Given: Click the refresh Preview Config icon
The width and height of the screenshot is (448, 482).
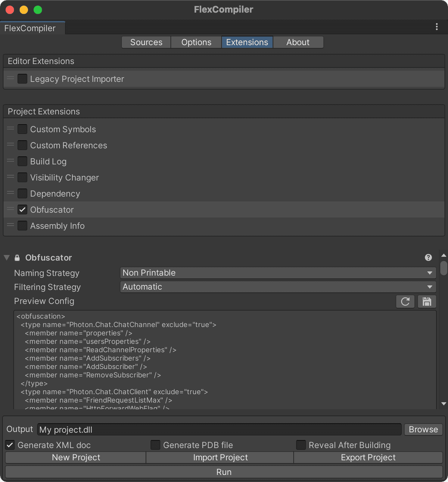Looking at the screenshot, I should (405, 301).
